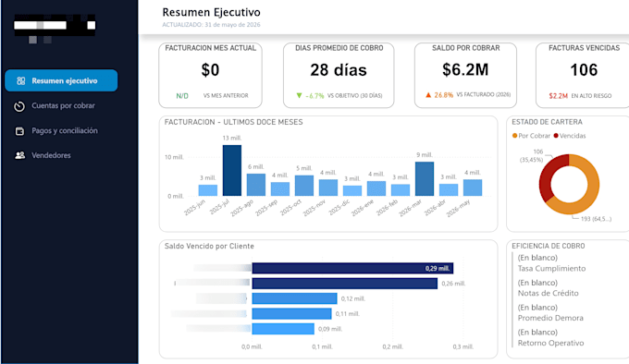Select the Dias Promedio de Cobro card
629x364 pixels.
tap(339, 75)
